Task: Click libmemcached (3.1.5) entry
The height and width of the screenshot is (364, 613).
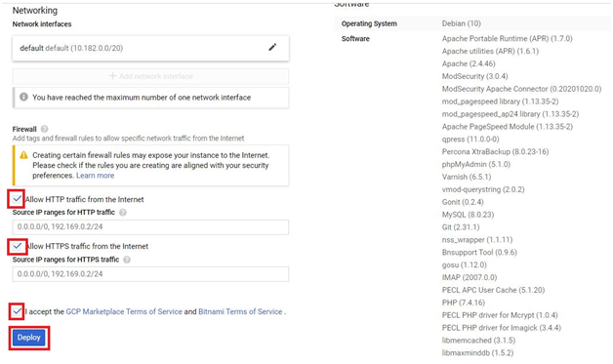Action: 478,341
